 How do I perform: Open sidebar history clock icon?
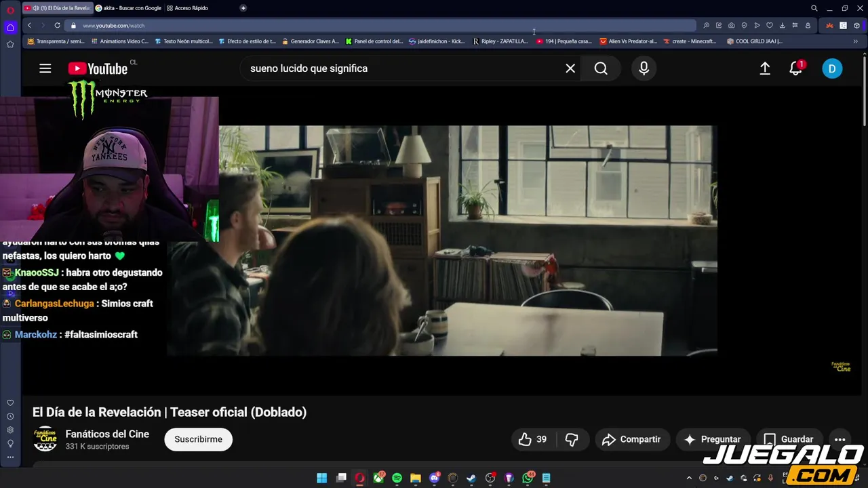10,417
